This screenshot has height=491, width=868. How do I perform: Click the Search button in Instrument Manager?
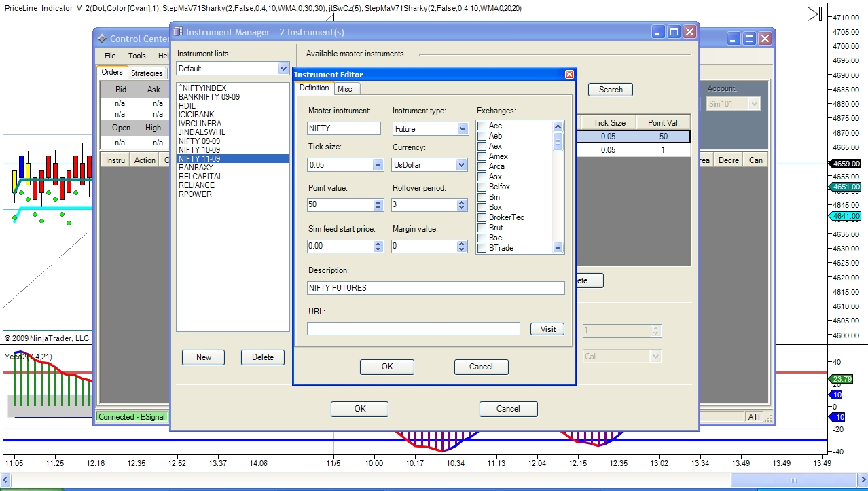click(x=611, y=90)
